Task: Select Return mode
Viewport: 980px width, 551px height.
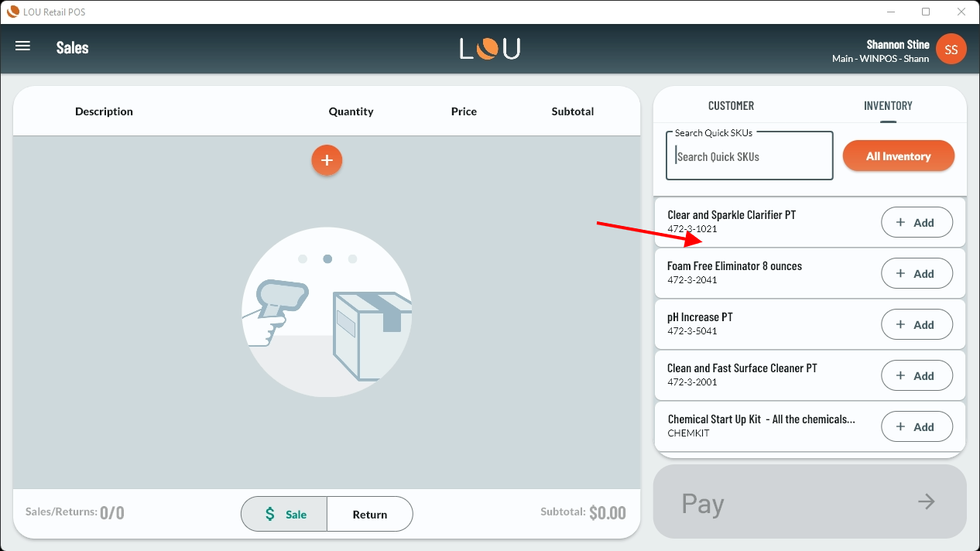Action: [x=370, y=514]
